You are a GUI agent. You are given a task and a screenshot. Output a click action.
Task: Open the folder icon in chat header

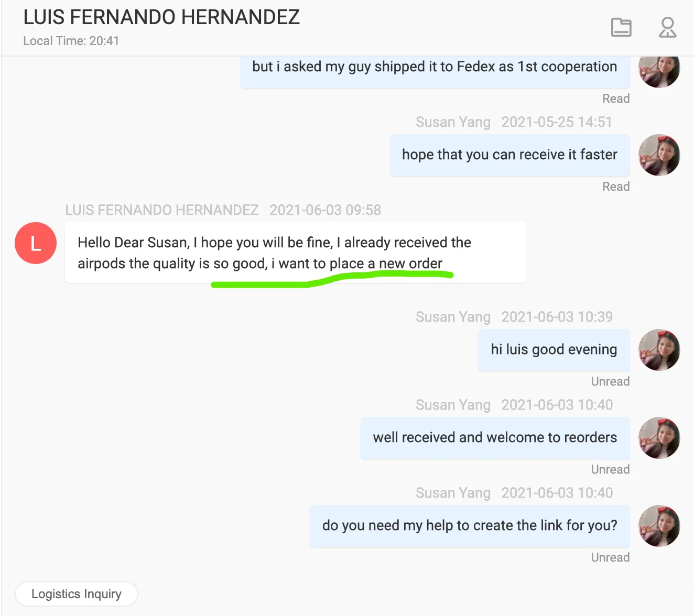click(621, 27)
